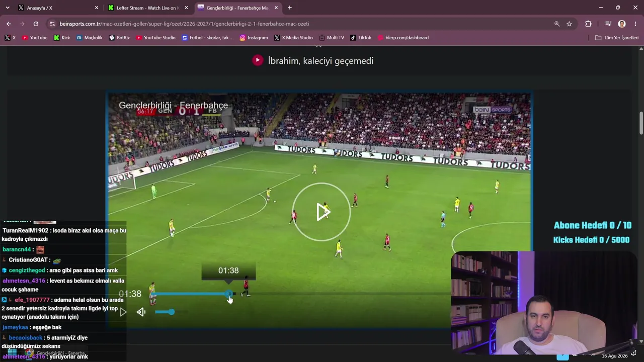Switch to the Lefter Stream Kick tab

tap(148, 8)
